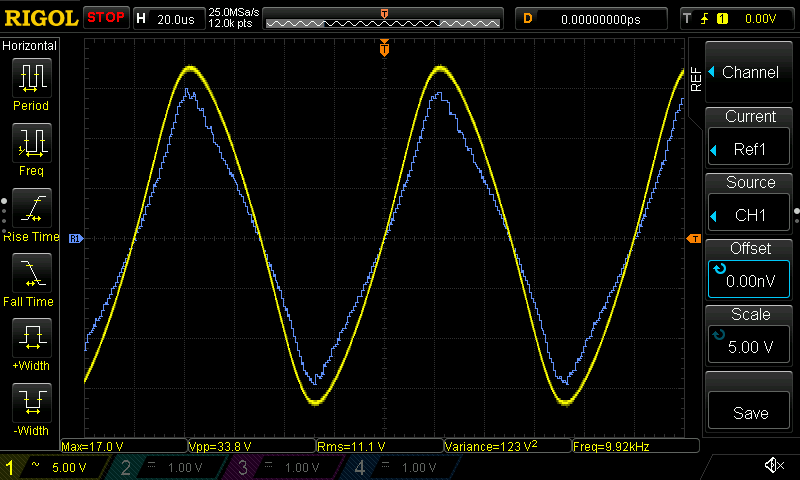This screenshot has width=800, height=480.
Task: Choose the Rise Time measurement
Action: pyautogui.click(x=31, y=214)
